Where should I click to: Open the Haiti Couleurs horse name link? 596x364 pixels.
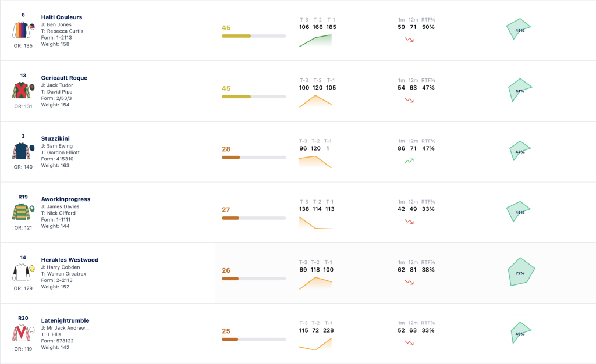pyautogui.click(x=62, y=17)
